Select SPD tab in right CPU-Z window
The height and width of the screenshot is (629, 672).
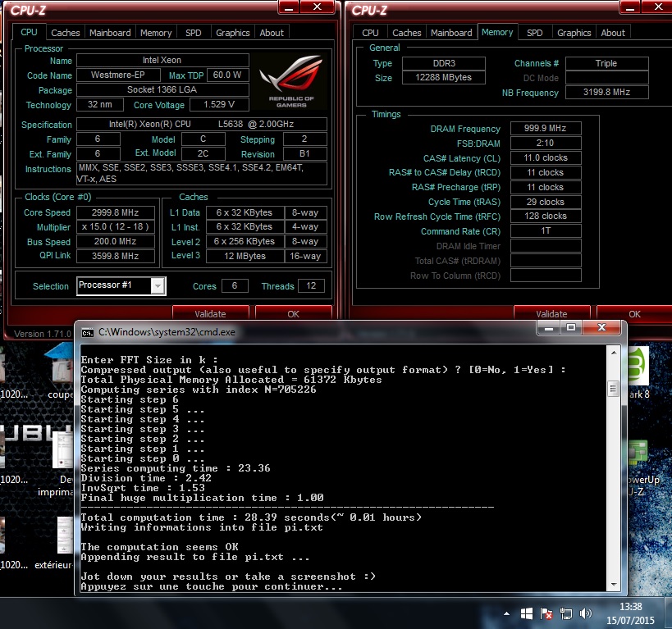pyautogui.click(x=534, y=33)
